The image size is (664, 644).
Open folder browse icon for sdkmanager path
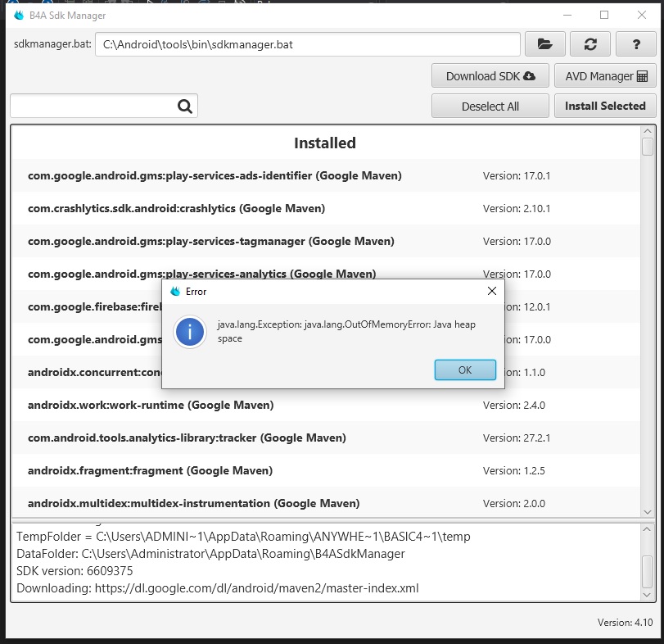point(544,44)
